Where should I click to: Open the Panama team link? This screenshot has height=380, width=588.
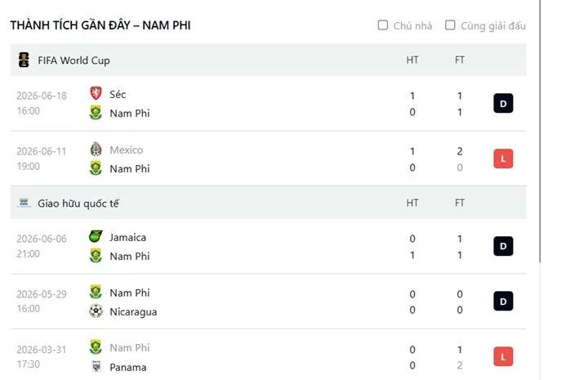tap(128, 367)
